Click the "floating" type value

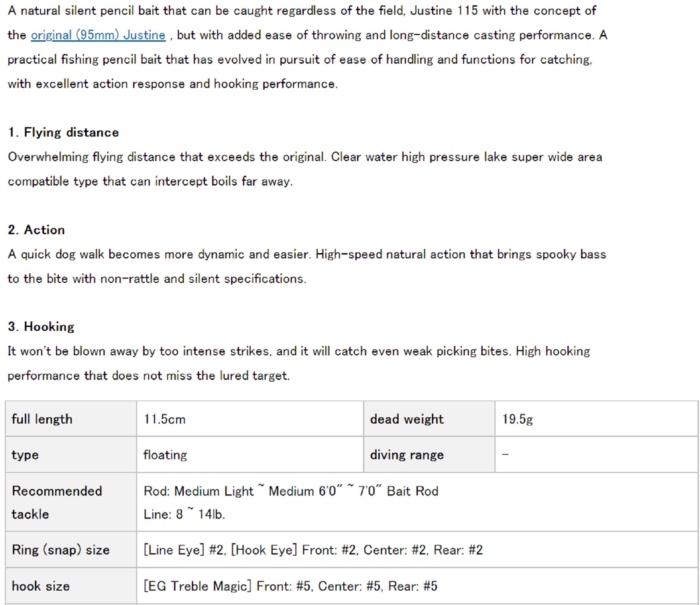[x=165, y=455]
